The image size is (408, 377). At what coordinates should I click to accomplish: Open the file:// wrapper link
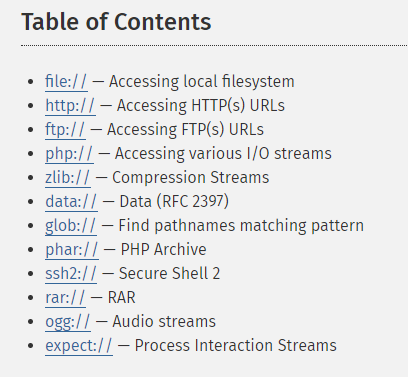[66, 82]
